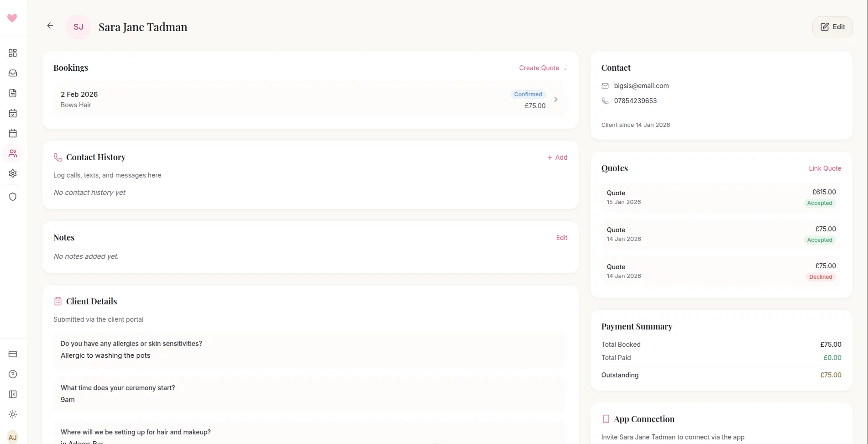Go back using the back arrow

[49, 26]
